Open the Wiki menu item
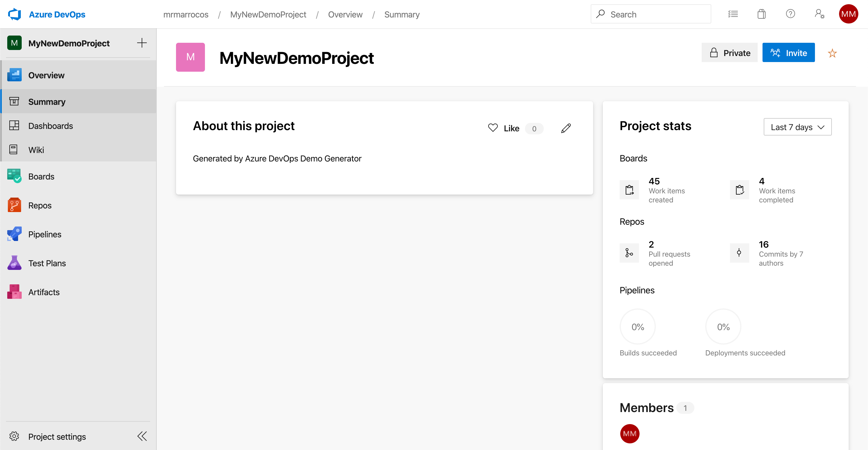 36,150
